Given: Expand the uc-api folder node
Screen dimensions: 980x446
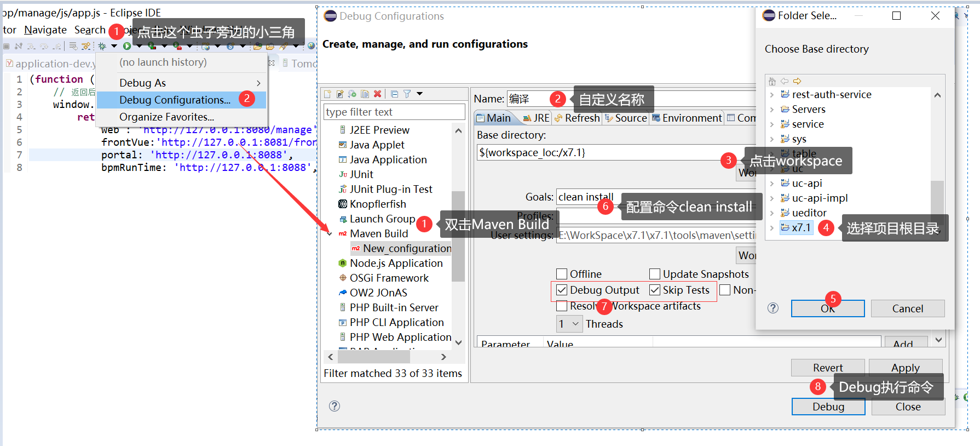Looking at the screenshot, I should coord(772,183).
